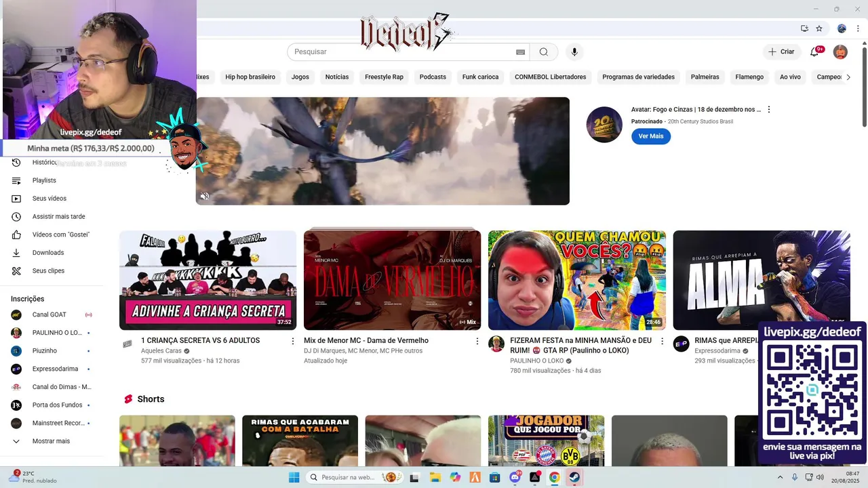Open options for 1 CRIANÇA SECRETA video
The height and width of the screenshot is (488, 868).
(x=293, y=341)
